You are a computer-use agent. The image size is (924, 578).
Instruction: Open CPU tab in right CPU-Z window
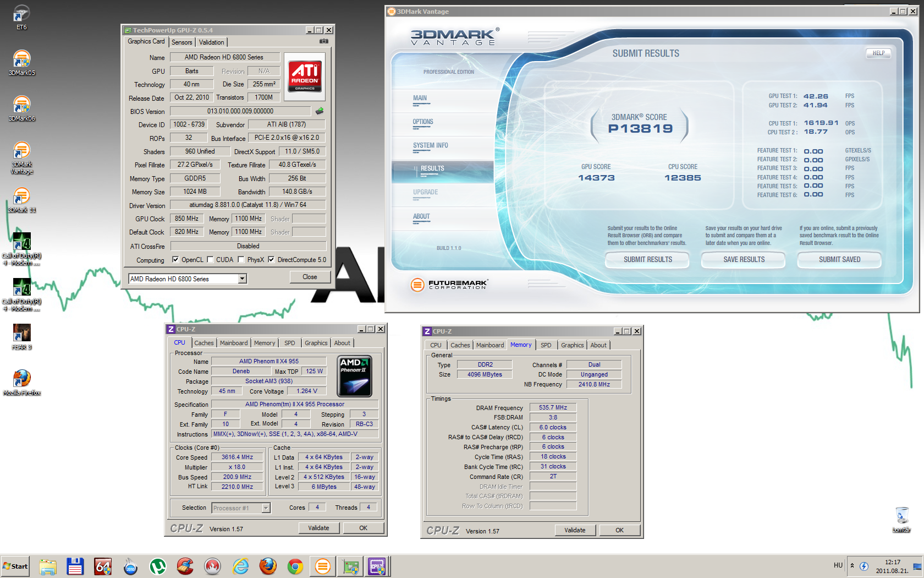[436, 345]
